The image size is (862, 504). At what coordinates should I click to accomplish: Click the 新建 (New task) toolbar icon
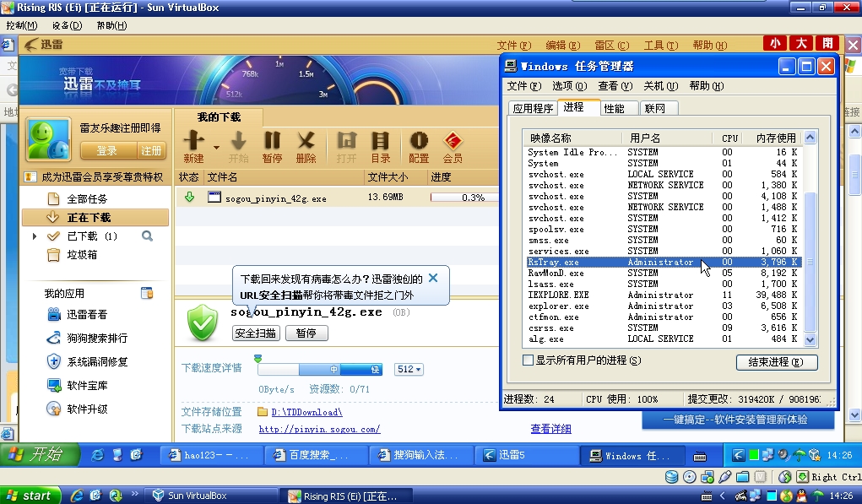(193, 146)
